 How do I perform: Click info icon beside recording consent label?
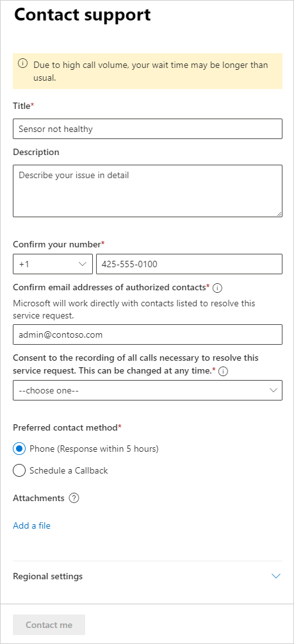[x=224, y=372]
